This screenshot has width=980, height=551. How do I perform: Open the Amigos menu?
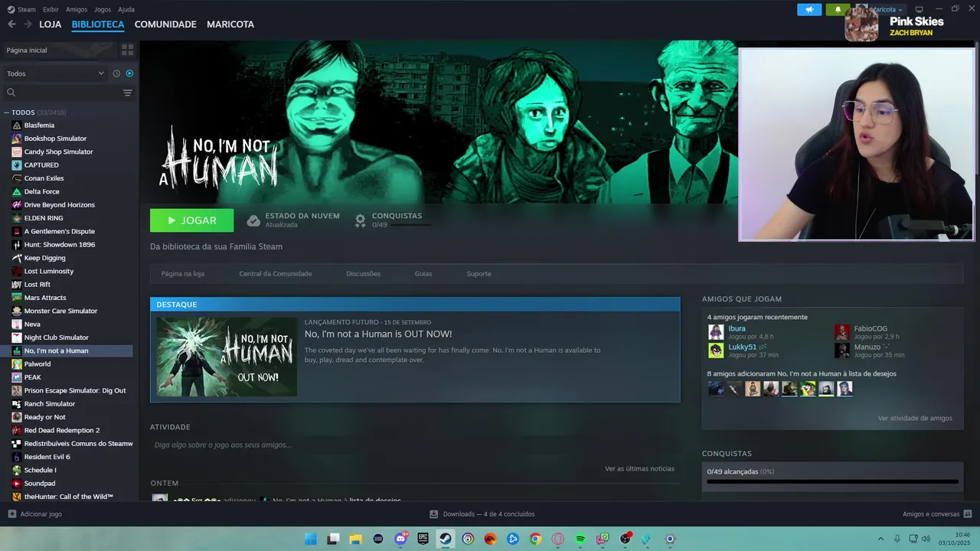(x=77, y=9)
